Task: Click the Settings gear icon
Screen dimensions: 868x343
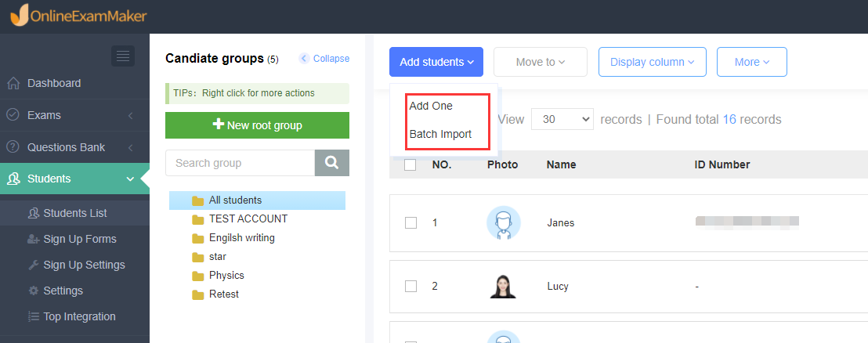Action: 33,291
